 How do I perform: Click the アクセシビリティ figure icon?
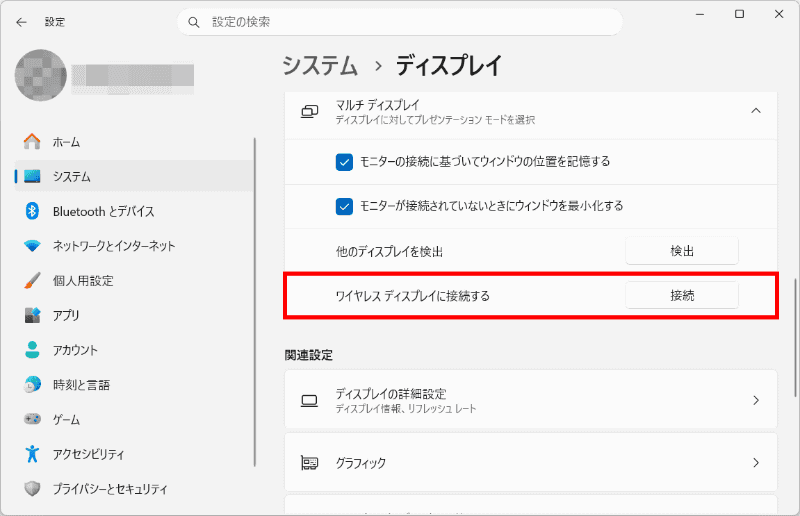(x=32, y=454)
